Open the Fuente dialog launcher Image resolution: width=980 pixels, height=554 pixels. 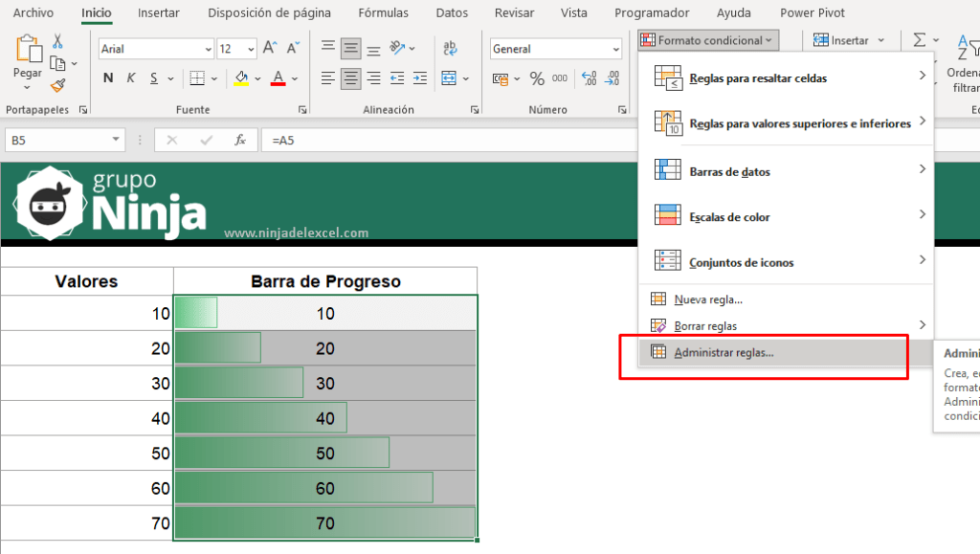tap(302, 110)
